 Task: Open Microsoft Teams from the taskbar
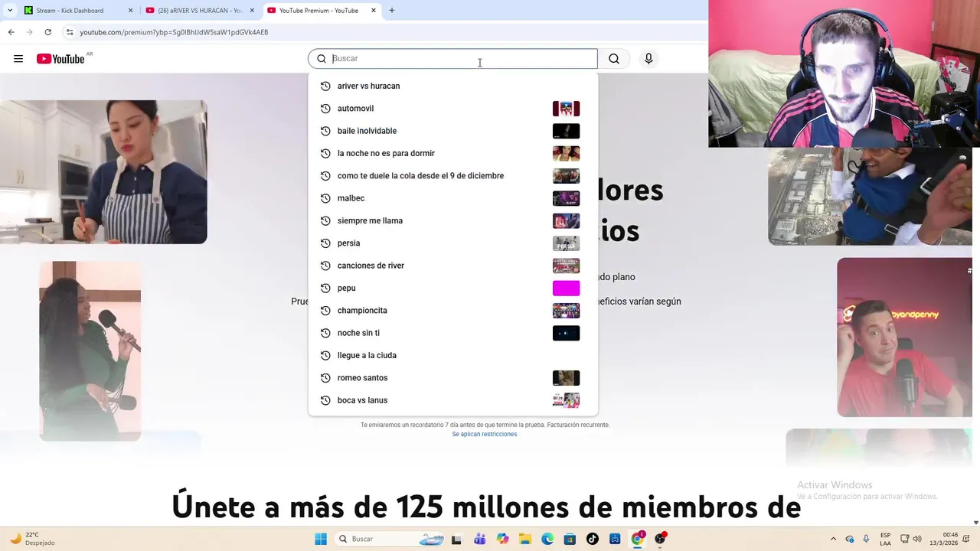point(480,539)
